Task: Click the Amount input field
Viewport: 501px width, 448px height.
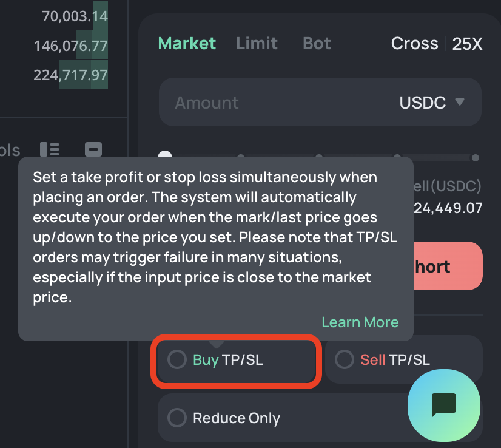Action: [x=273, y=103]
